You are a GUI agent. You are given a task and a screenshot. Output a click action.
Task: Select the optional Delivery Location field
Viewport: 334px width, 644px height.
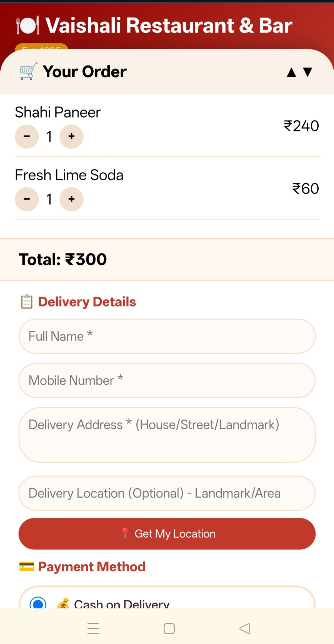167,493
